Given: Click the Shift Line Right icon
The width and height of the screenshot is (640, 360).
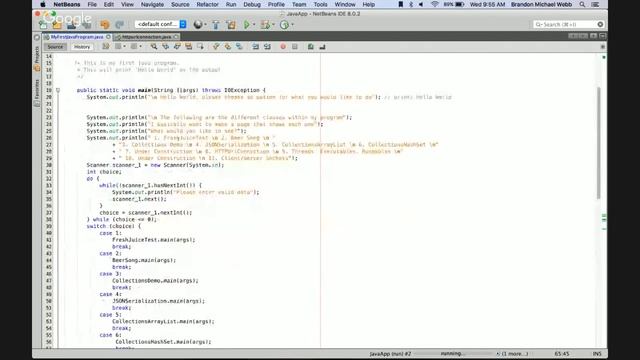Looking at the screenshot, I should (x=267, y=47).
